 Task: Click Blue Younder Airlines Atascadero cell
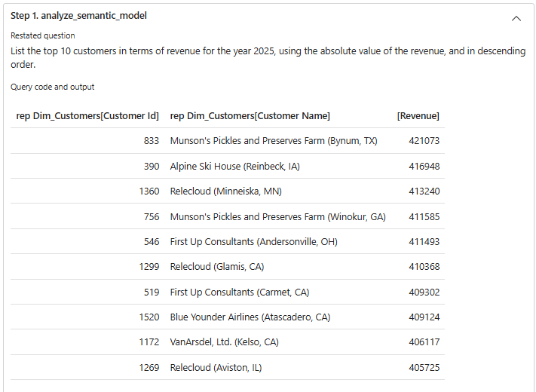click(x=250, y=317)
